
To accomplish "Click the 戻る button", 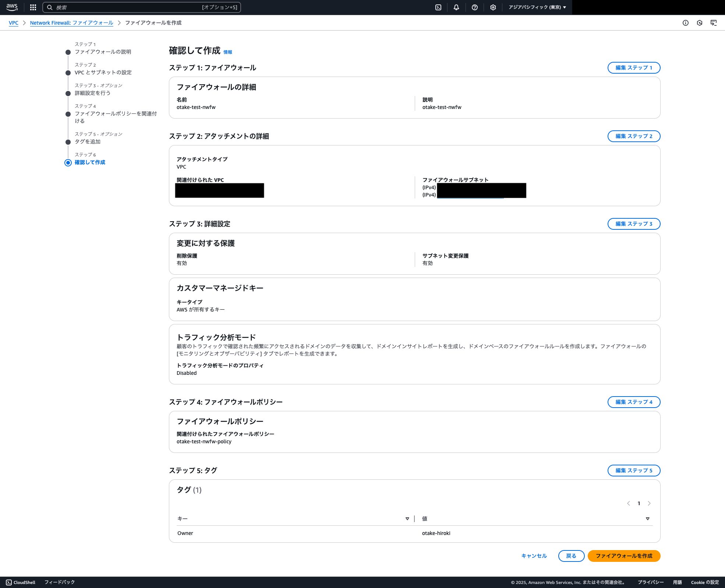I will [x=571, y=556].
